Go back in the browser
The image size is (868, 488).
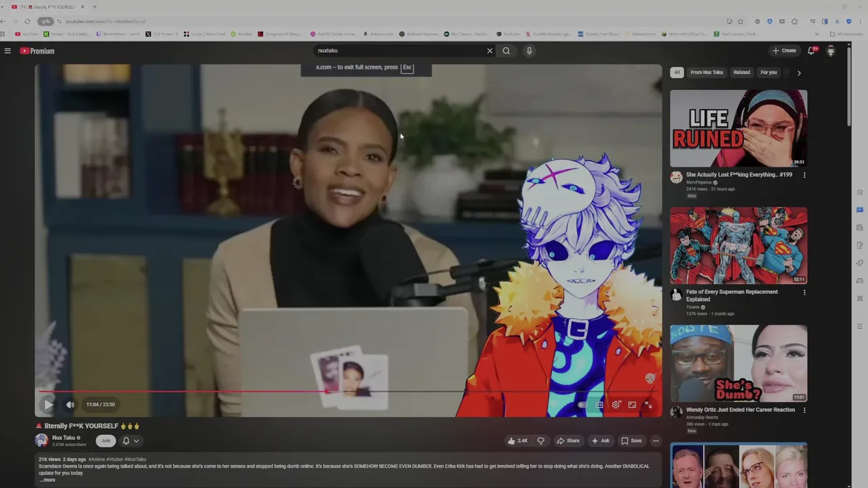pos(3,22)
